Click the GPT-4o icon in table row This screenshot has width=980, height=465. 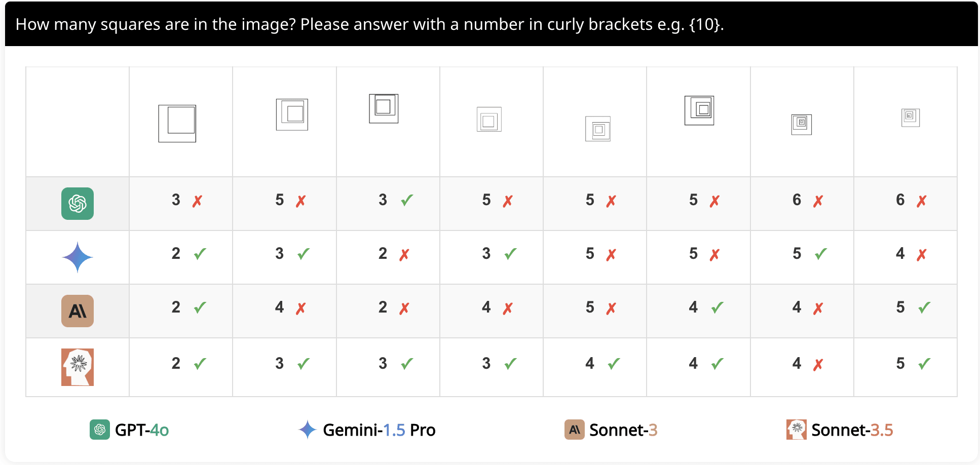(78, 204)
